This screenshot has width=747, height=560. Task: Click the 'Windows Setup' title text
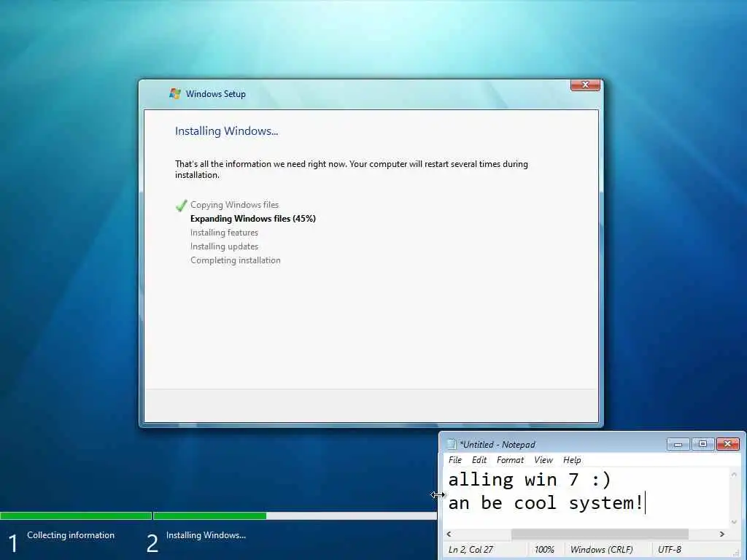point(216,94)
